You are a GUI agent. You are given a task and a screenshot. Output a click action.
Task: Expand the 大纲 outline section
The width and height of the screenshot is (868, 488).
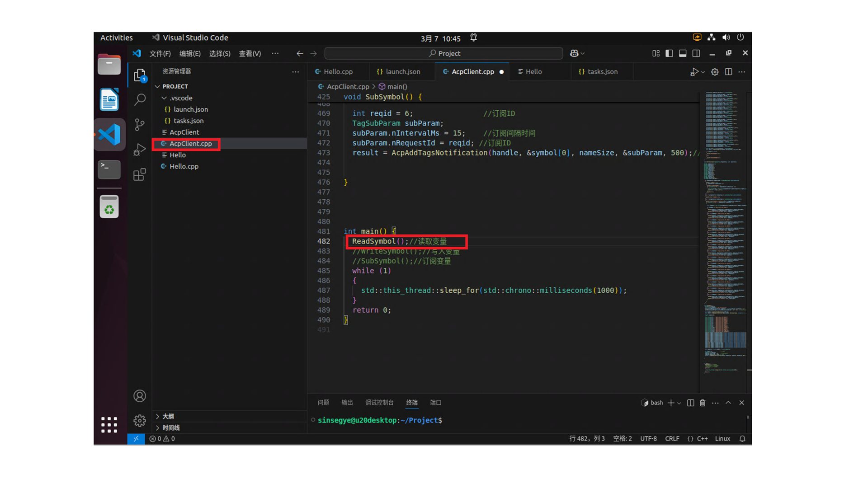pyautogui.click(x=168, y=416)
